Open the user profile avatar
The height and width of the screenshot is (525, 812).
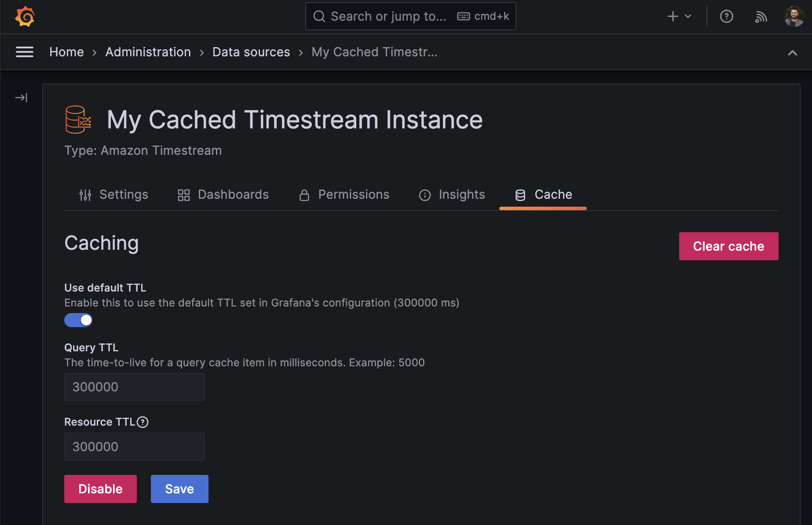794,17
